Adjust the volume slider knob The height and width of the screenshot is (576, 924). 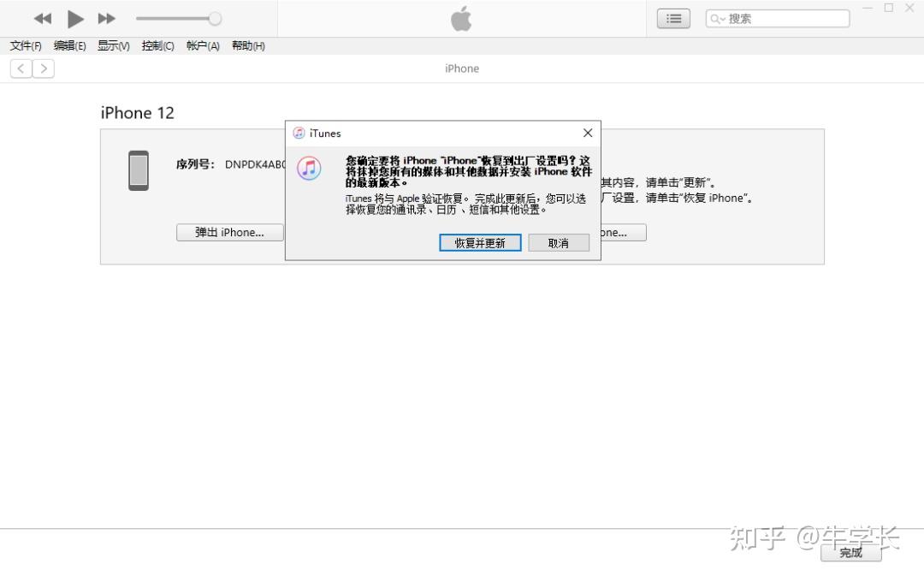(x=215, y=19)
